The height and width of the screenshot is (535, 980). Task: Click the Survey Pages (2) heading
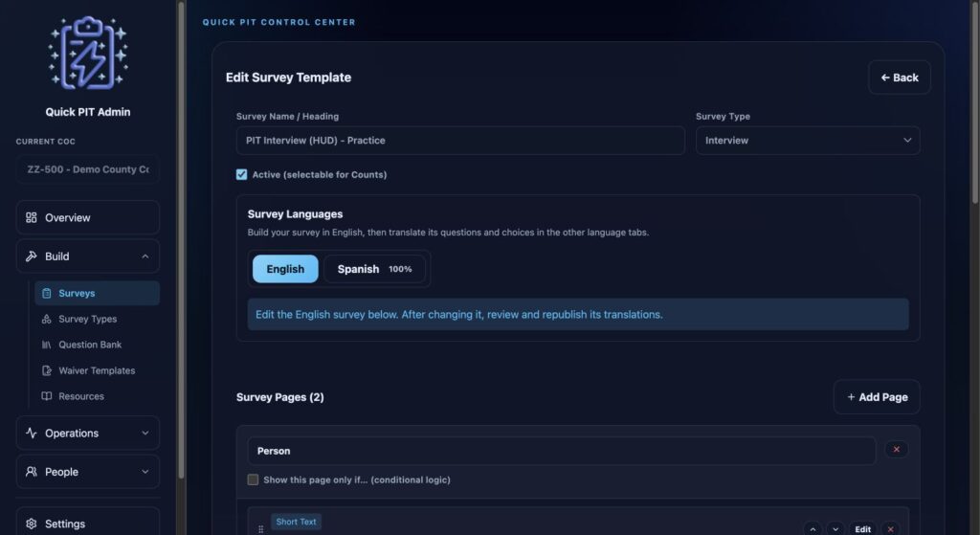click(280, 397)
